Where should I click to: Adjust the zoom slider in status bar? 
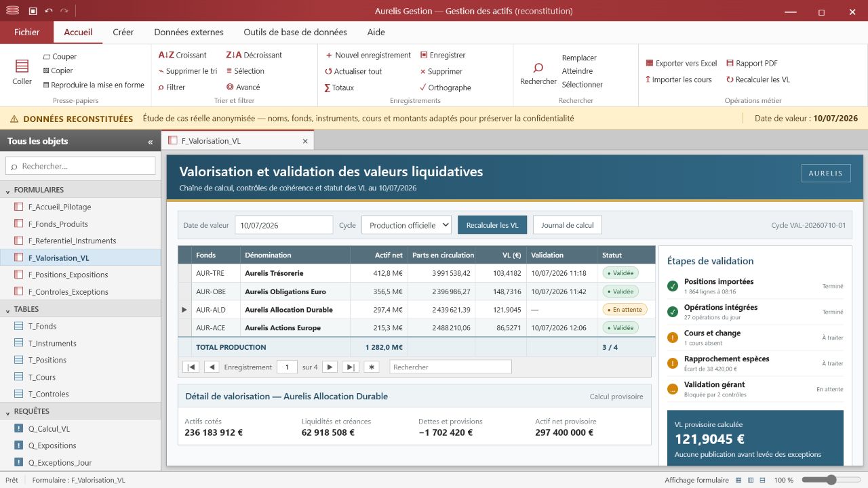coord(831,480)
